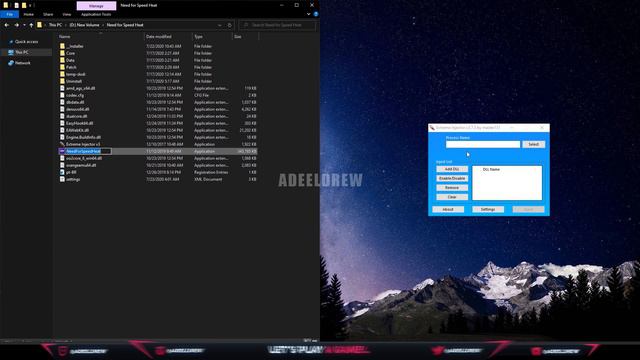
Task: Click the NeedForSpeedHeat application icon
Action: pos(62,151)
